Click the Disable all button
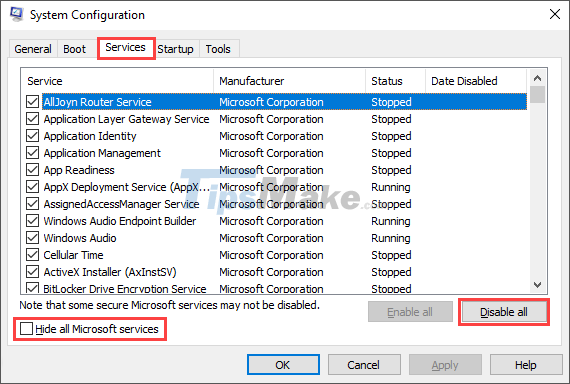 click(x=504, y=312)
